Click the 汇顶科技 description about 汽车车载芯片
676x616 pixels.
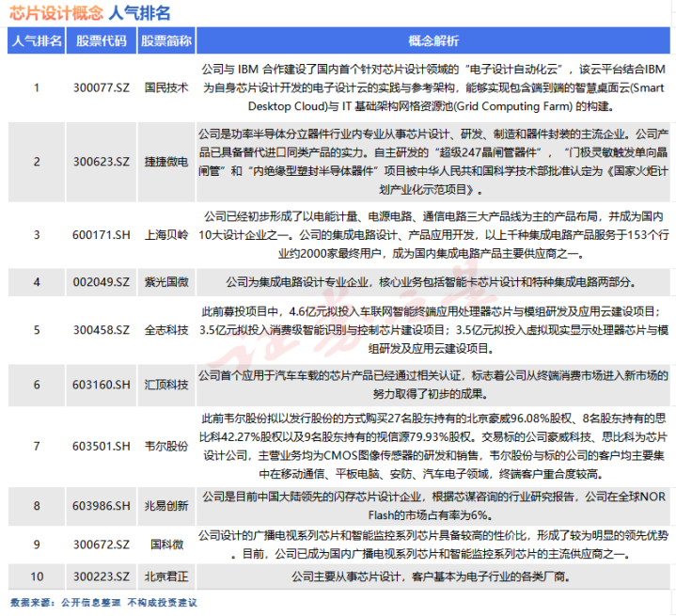pyautogui.click(x=433, y=385)
